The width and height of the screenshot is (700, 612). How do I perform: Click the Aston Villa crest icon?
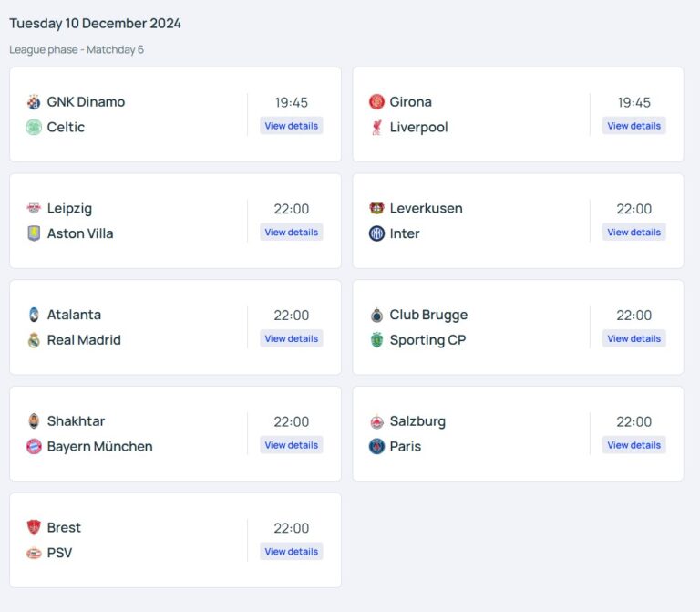point(34,233)
